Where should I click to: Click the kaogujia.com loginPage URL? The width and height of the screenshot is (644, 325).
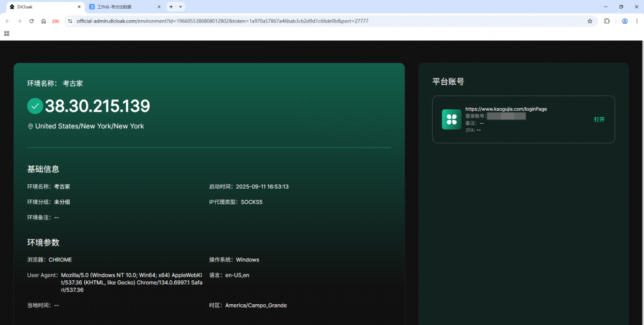(506, 109)
